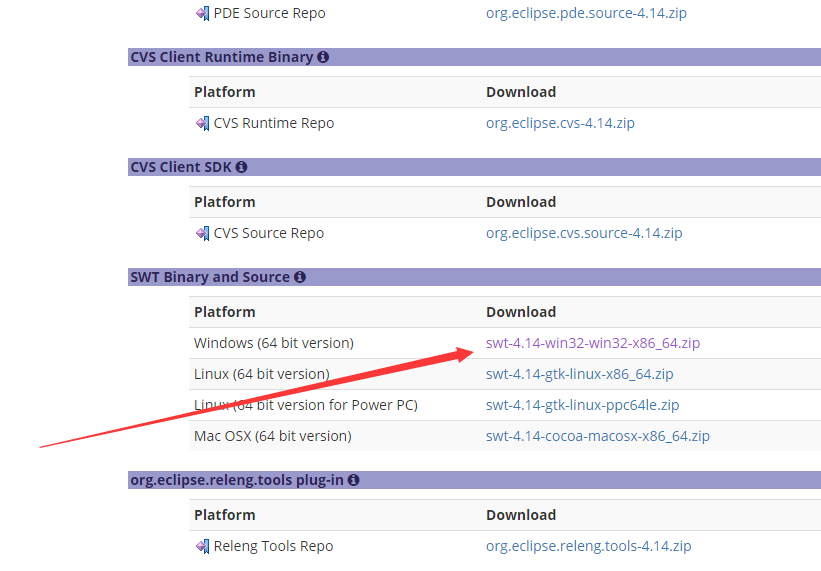Download swt-4.14-win32-win32-x86_64.zip

(x=593, y=343)
